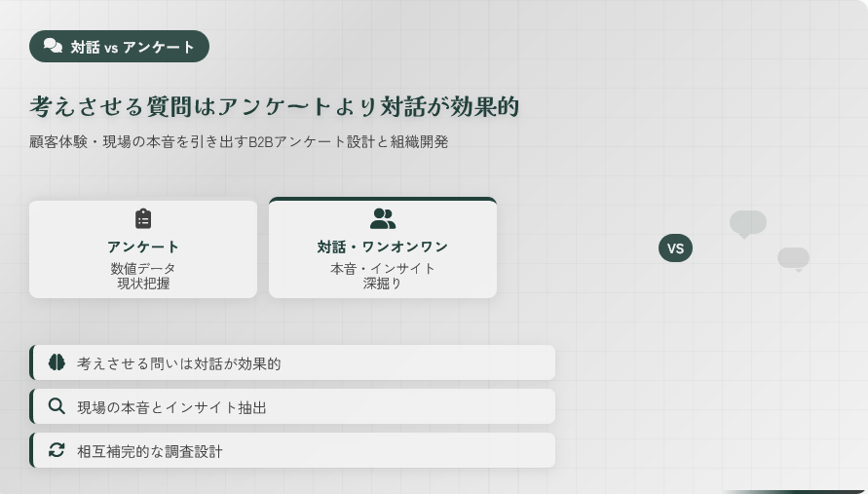The height and width of the screenshot is (494, 868).
Task: Click 現場の本音とインサイト抽出 list item
Action: (292, 406)
